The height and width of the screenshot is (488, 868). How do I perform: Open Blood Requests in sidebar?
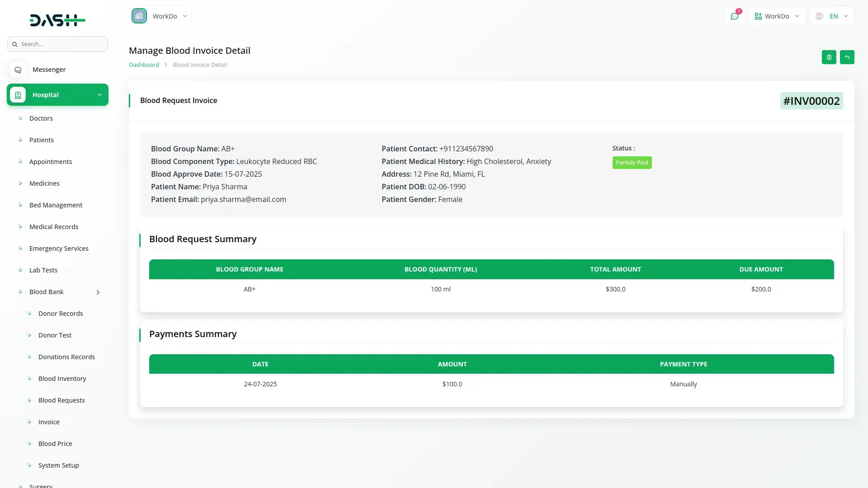[61, 400]
